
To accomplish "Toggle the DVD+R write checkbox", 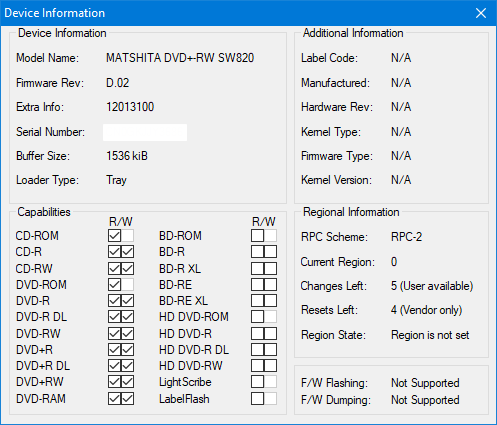I will pyautogui.click(x=128, y=350).
